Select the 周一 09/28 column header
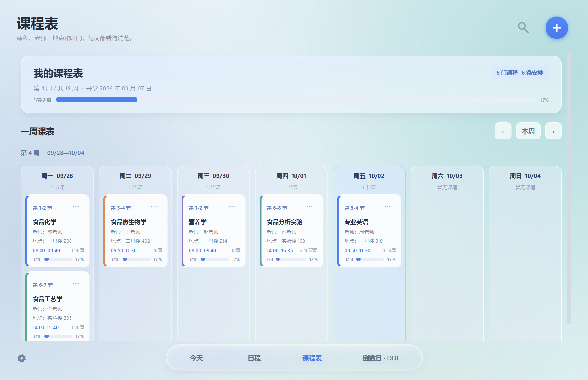The image size is (588, 380). (x=57, y=176)
